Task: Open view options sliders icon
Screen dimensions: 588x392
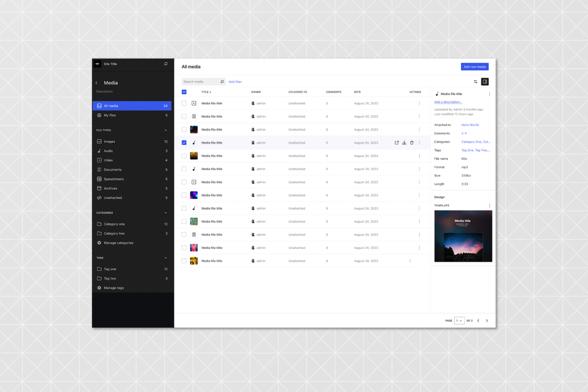Action: pyautogui.click(x=475, y=82)
